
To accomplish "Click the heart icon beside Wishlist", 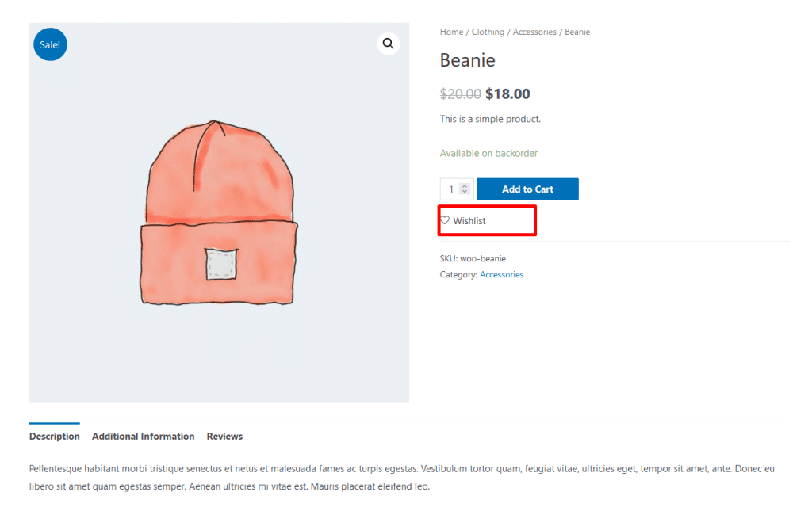I will point(445,220).
